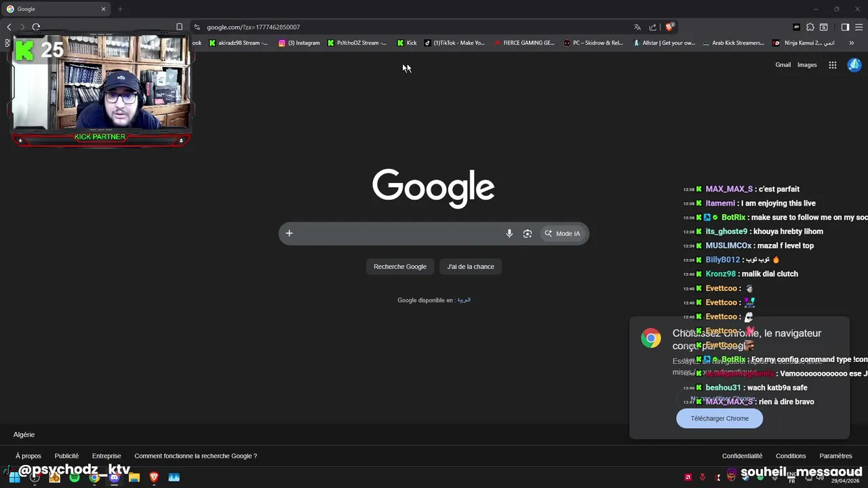868x488 pixels.
Task: Toggle the browser sidebar panel icon
Action: 845,27
